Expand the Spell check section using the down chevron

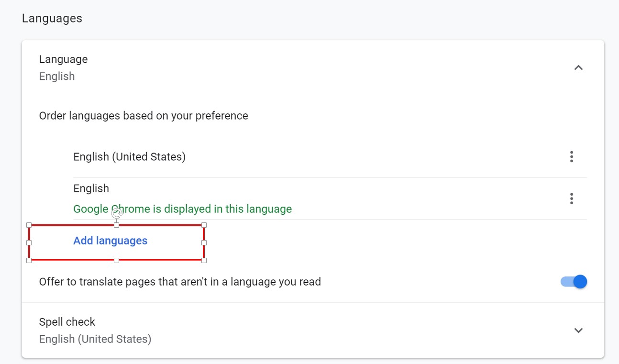[578, 331]
